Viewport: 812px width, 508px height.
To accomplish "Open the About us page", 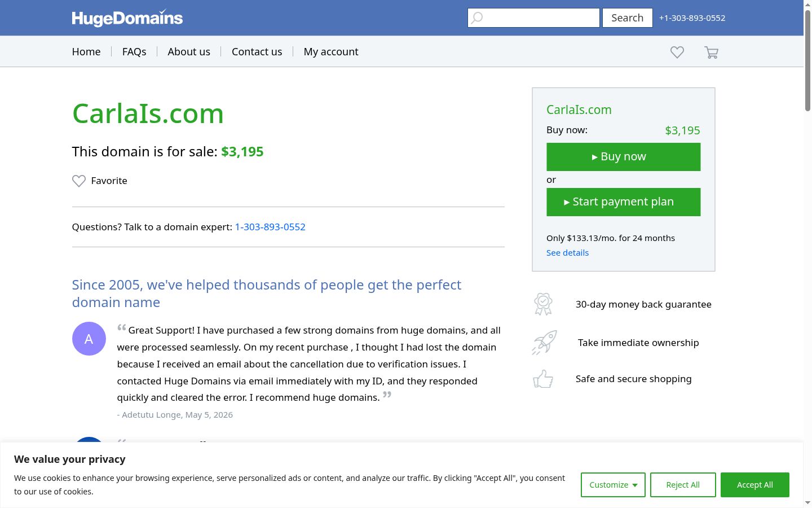I will click(189, 51).
